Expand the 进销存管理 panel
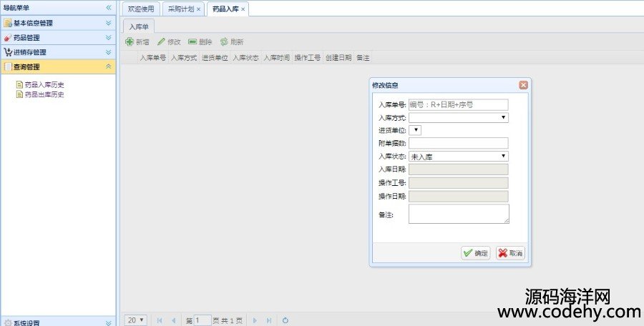 pos(109,52)
